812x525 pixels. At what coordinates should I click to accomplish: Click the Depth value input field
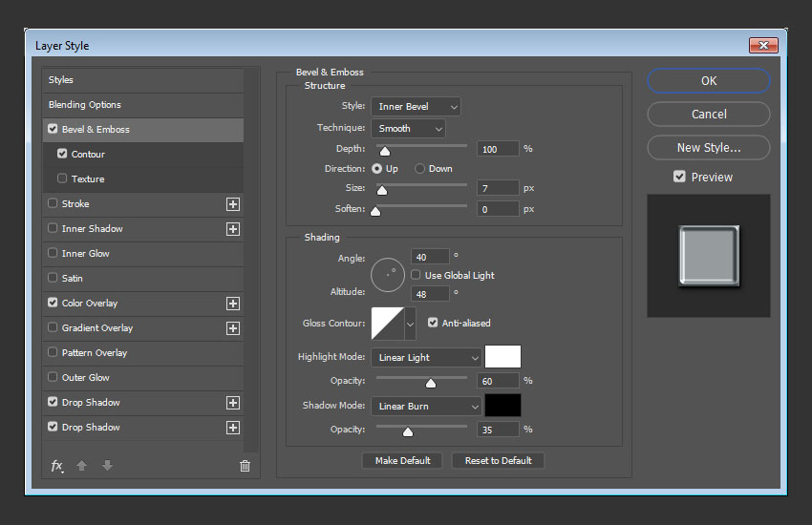pyautogui.click(x=498, y=149)
